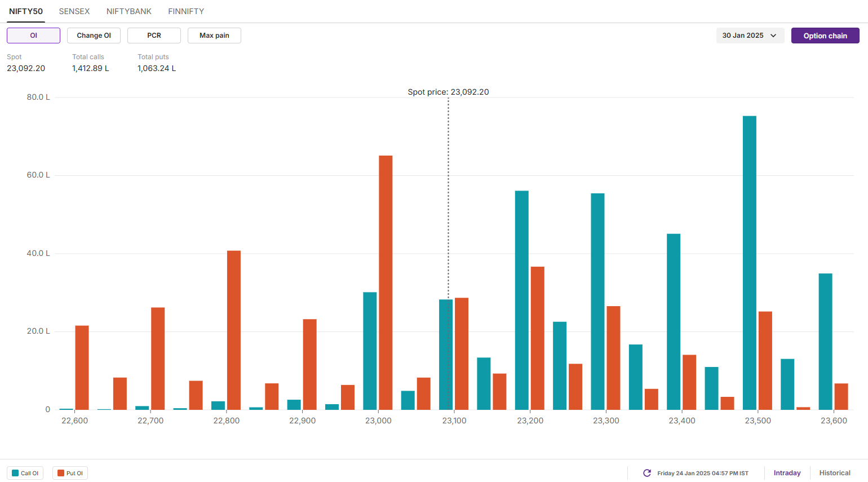Select the Change OI view button
Image resolution: width=868 pixels, height=482 pixels.
tap(94, 36)
